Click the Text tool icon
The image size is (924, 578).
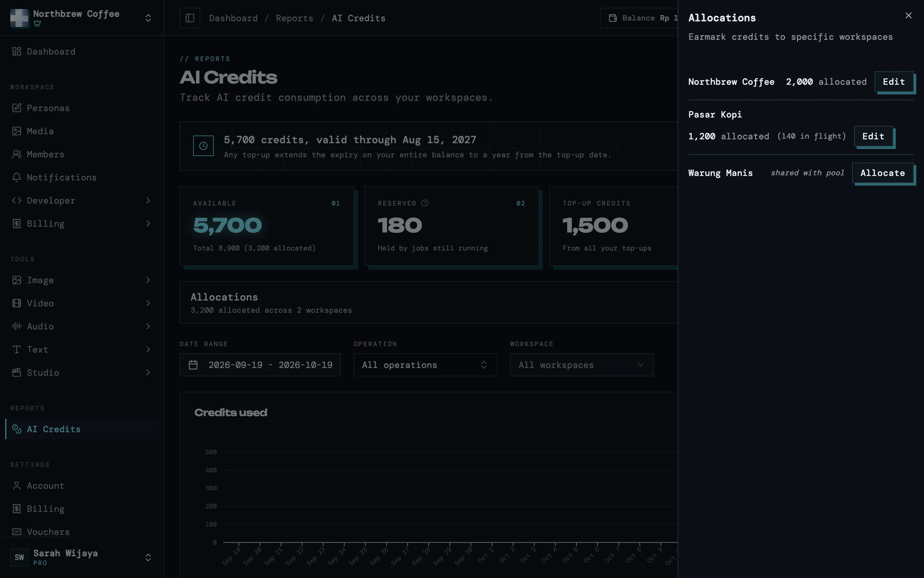click(x=16, y=350)
